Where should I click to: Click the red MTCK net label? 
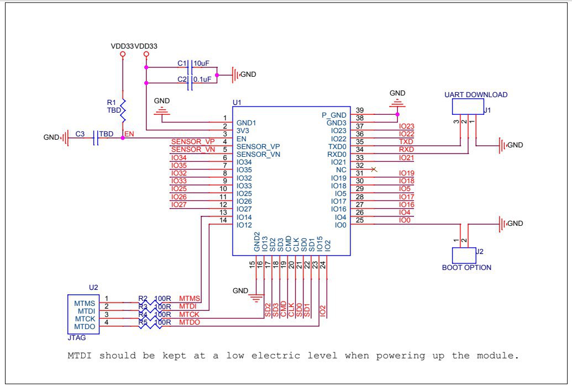(x=190, y=314)
